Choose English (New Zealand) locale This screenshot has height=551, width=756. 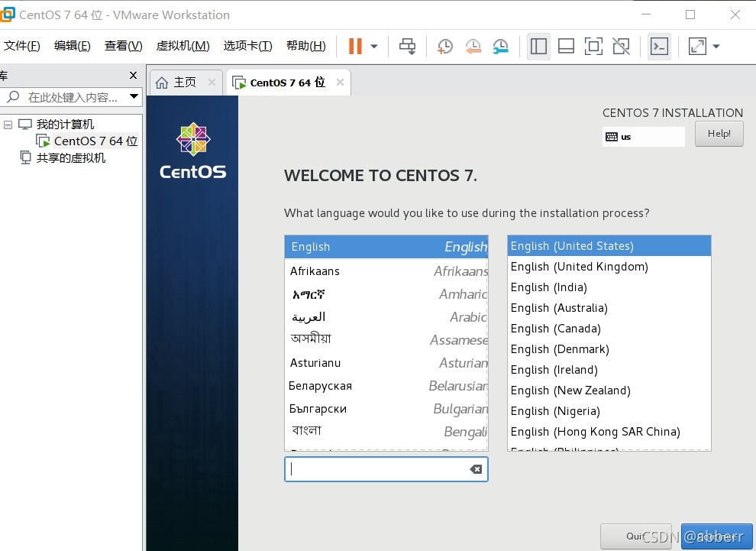click(x=609, y=391)
